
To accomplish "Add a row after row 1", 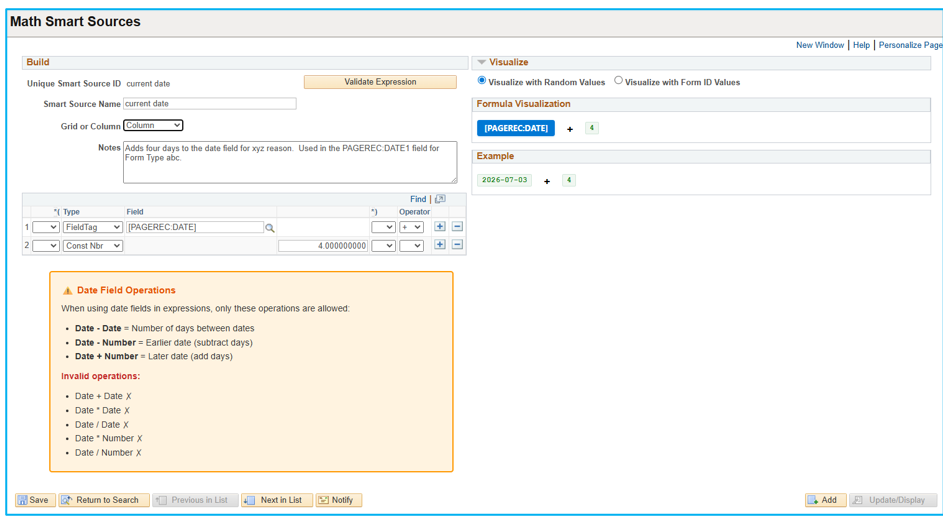I will 440,227.
